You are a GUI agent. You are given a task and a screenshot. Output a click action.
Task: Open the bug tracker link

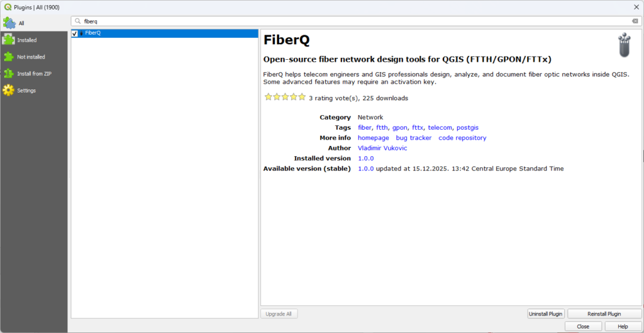pyautogui.click(x=413, y=138)
